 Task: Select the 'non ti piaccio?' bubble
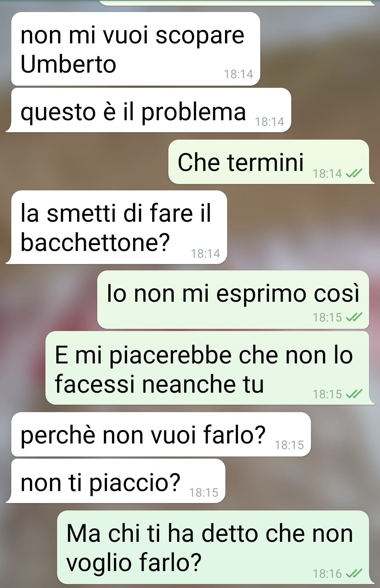tap(116, 481)
